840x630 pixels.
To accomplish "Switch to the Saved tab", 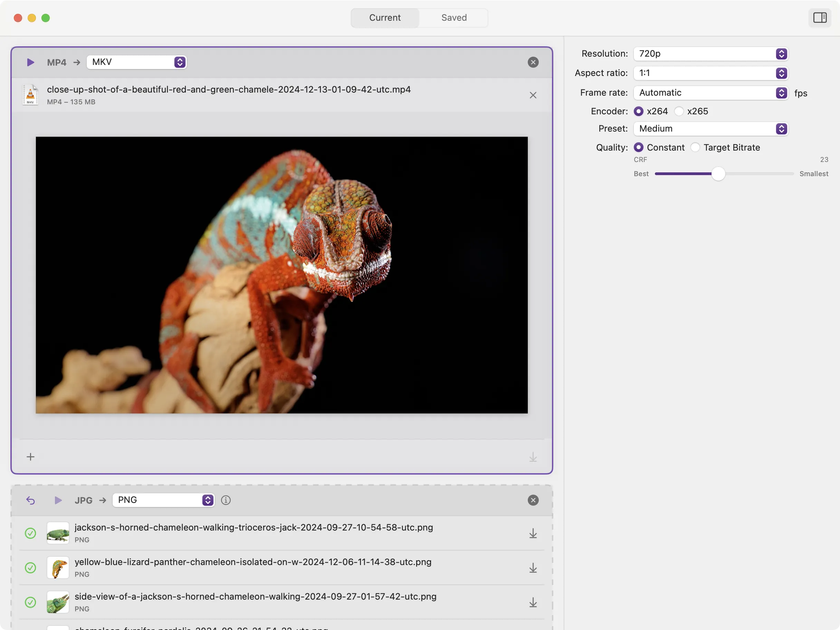I will (x=454, y=18).
